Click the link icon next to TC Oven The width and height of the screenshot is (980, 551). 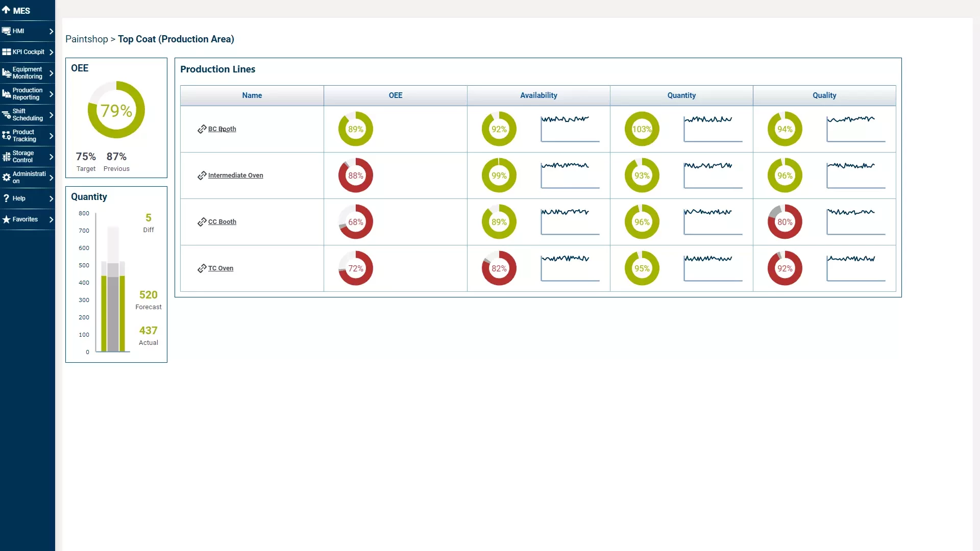(x=202, y=268)
